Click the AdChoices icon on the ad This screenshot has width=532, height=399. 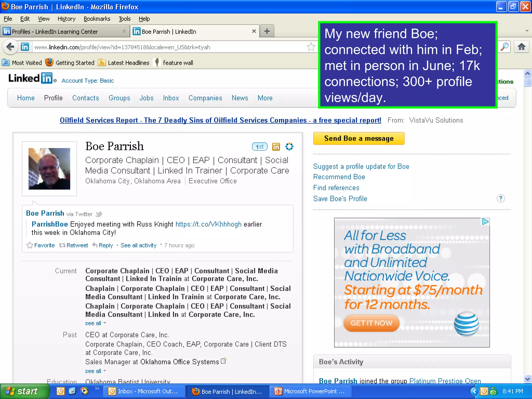(485, 222)
